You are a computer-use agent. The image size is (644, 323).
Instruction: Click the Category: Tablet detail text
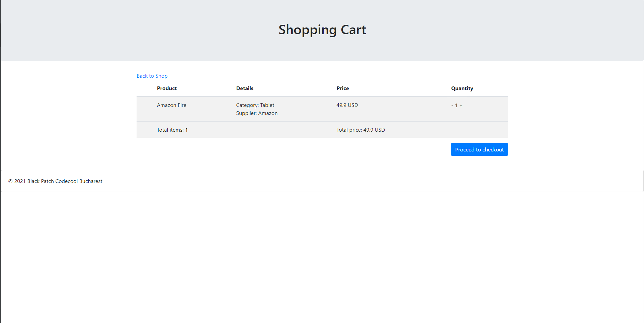[255, 105]
